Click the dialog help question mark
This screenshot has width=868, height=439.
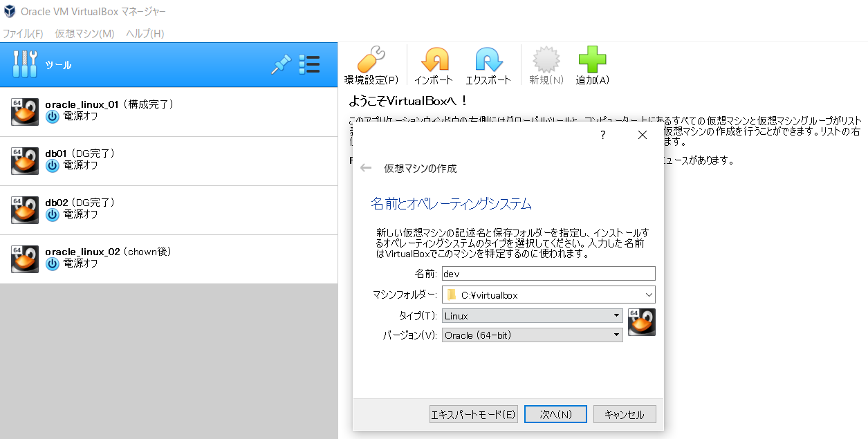click(602, 135)
